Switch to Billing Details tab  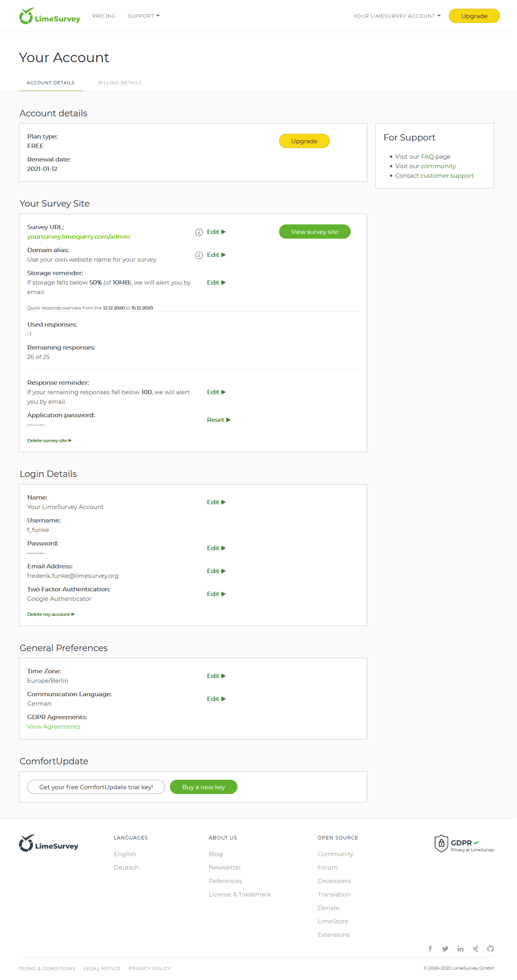coord(120,83)
